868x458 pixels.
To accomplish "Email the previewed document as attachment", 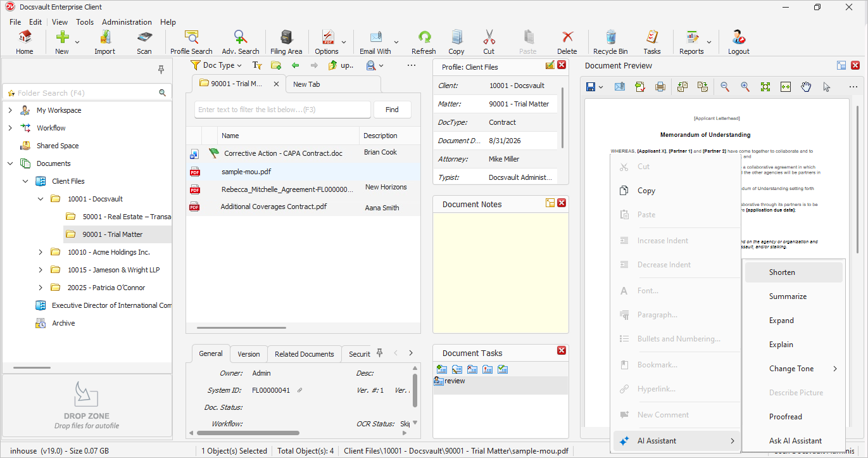I will [620, 87].
